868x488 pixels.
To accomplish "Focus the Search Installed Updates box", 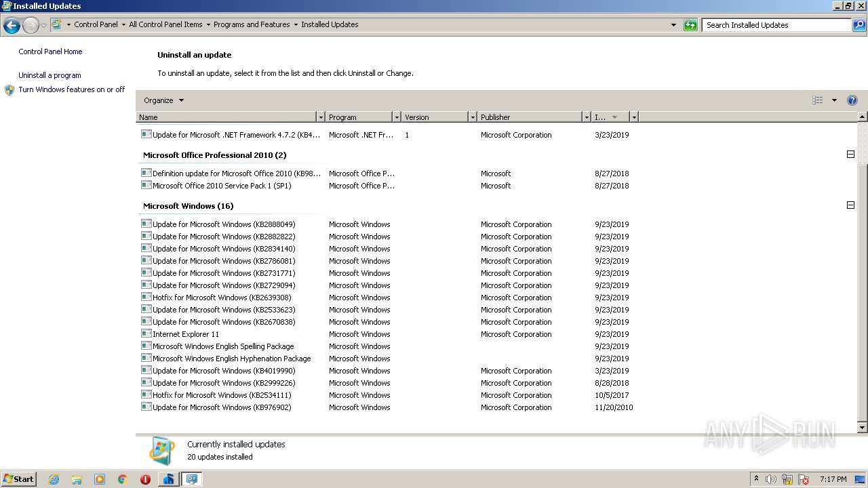I will pos(776,25).
